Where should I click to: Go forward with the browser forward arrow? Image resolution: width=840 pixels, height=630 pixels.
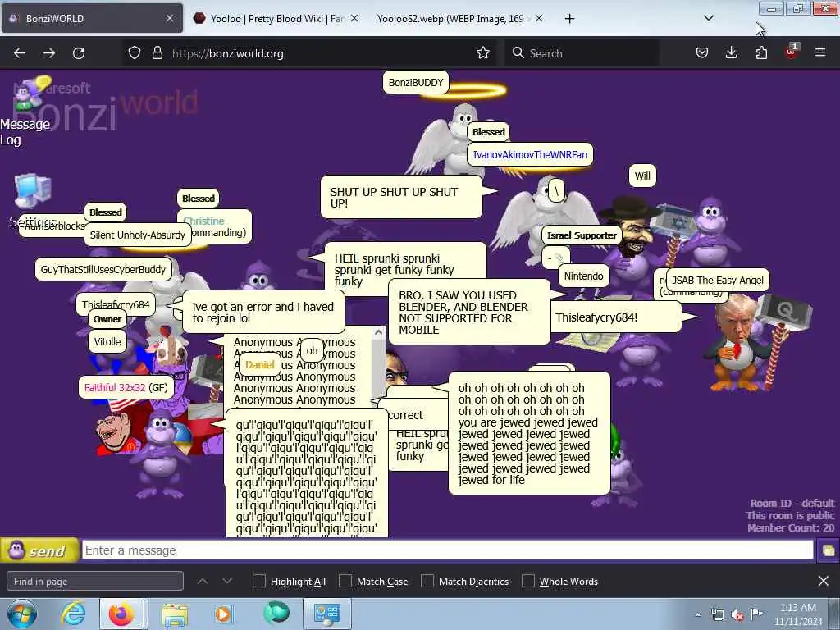[49, 53]
